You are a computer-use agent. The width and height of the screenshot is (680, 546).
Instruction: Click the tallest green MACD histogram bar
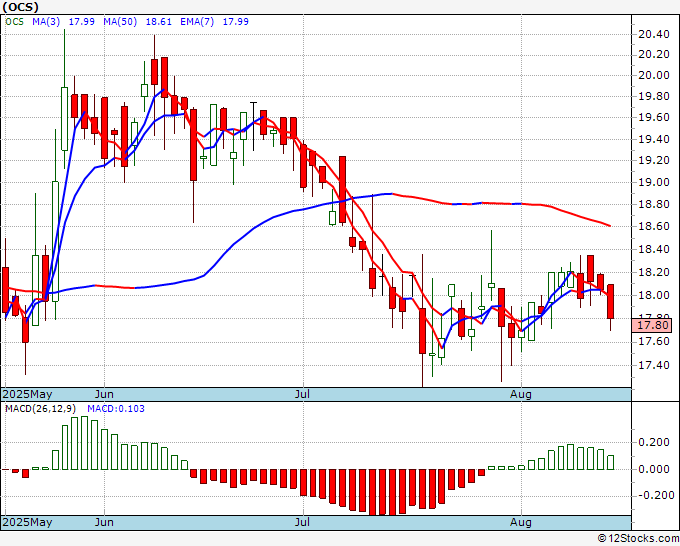(x=84, y=443)
